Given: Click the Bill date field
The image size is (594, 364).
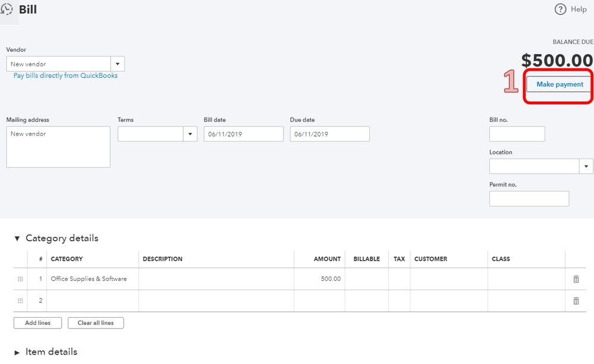Looking at the screenshot, I should click(244, 134).
